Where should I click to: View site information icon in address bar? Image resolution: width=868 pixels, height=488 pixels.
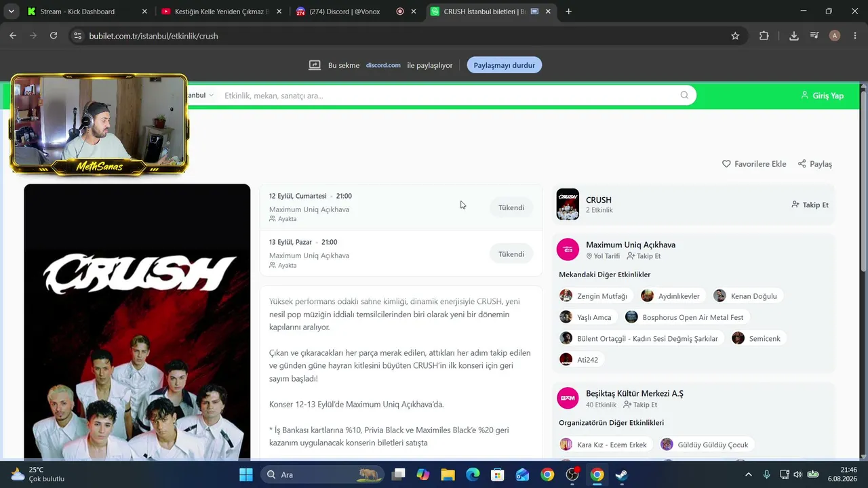pos(77,36)
